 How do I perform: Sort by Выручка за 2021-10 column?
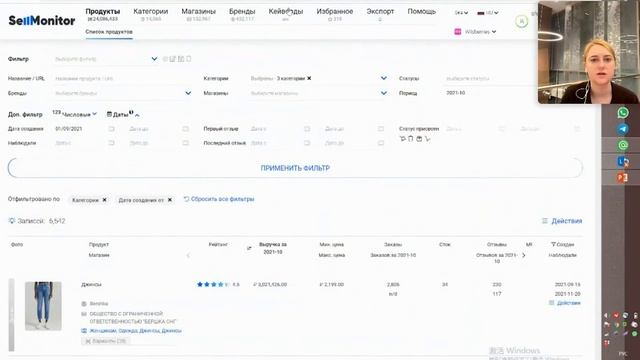tap(273, 248)
